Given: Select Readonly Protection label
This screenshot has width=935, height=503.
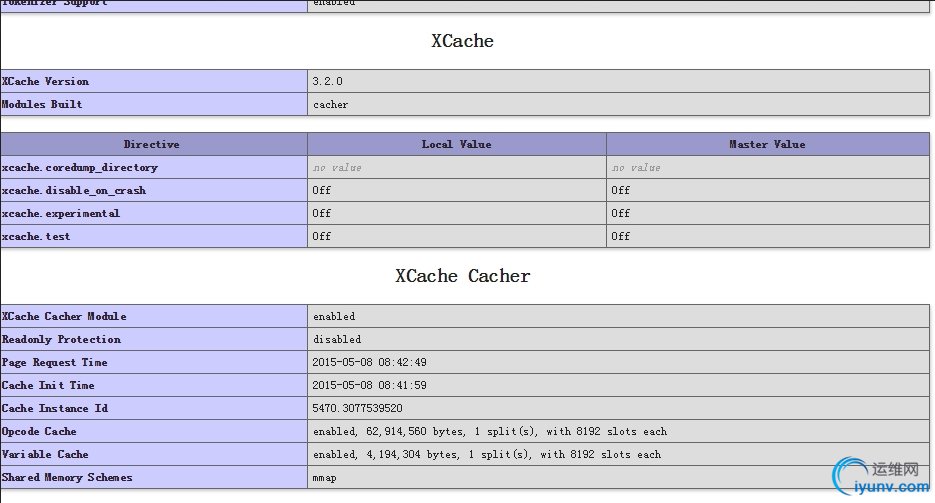Looking at the screenshot, I should pyautogui.click(x=61, y=339).
